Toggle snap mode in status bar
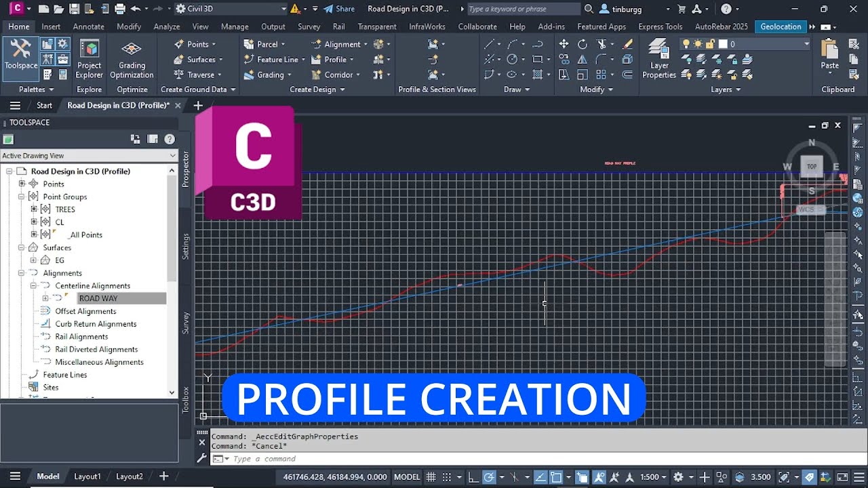Image resolution: width=868 pixels, height=488 pixels. [448, 476]
